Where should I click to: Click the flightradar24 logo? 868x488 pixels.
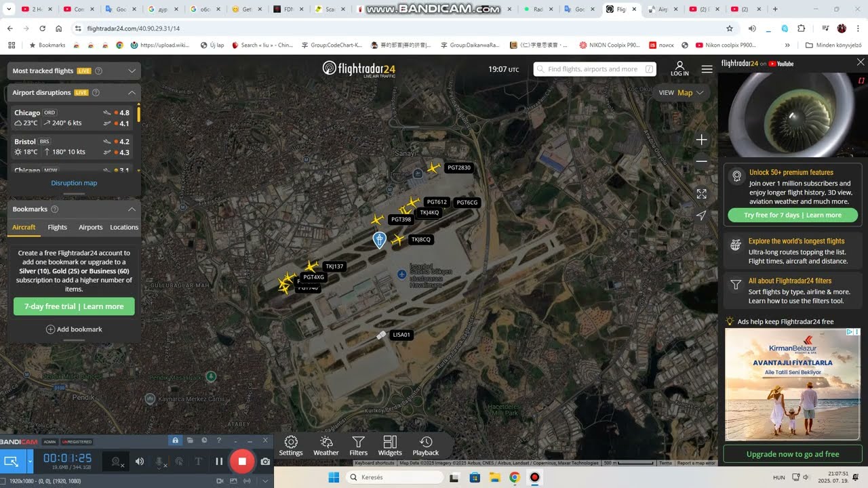359,69
